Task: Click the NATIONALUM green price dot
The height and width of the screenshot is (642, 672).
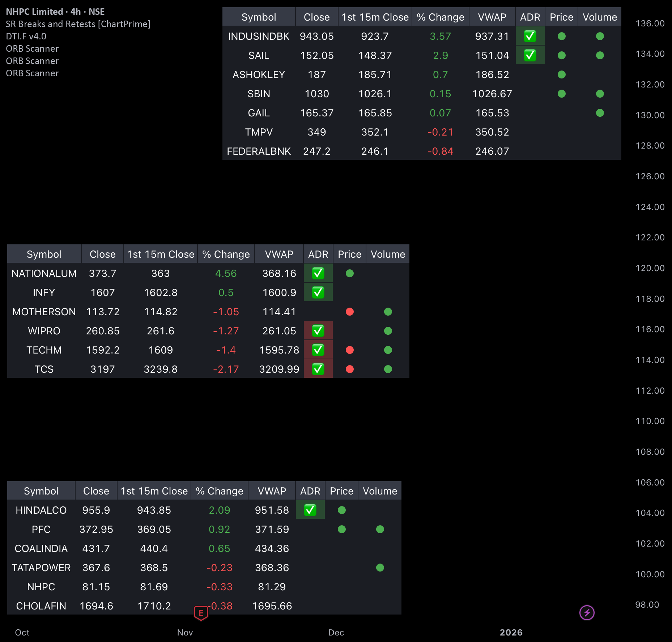Action: [350, 273]
